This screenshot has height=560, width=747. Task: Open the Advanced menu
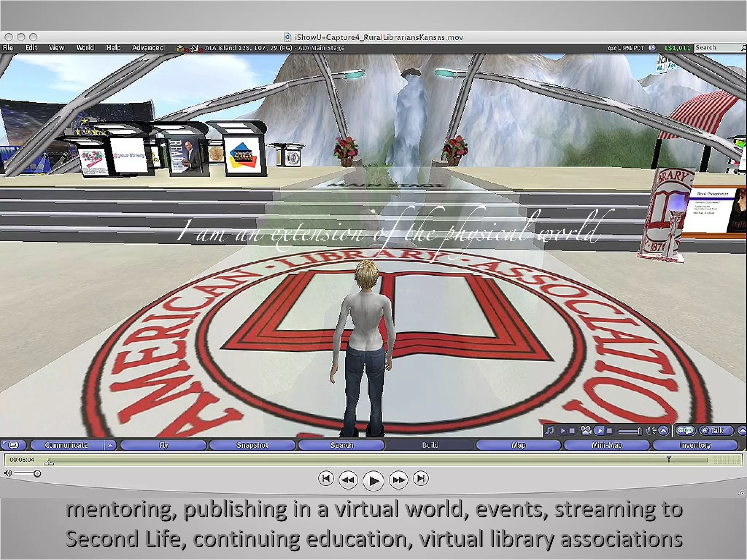click(x=148, y=48)
